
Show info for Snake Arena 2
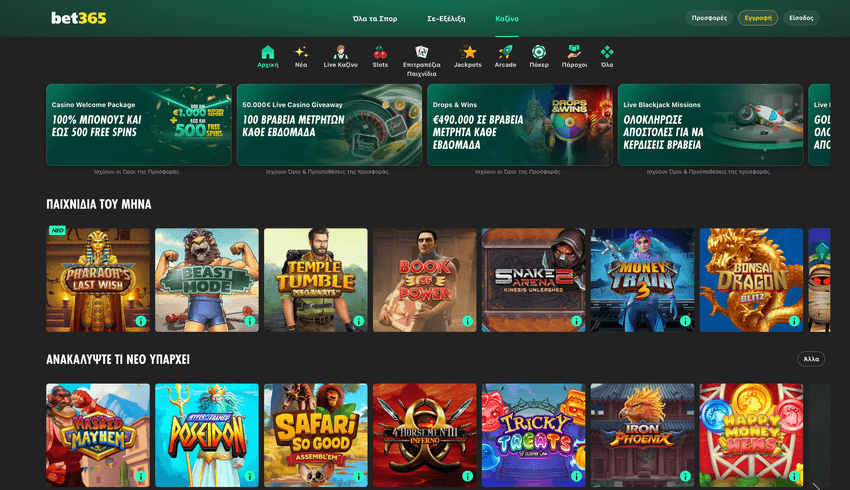tap(576, 321)
